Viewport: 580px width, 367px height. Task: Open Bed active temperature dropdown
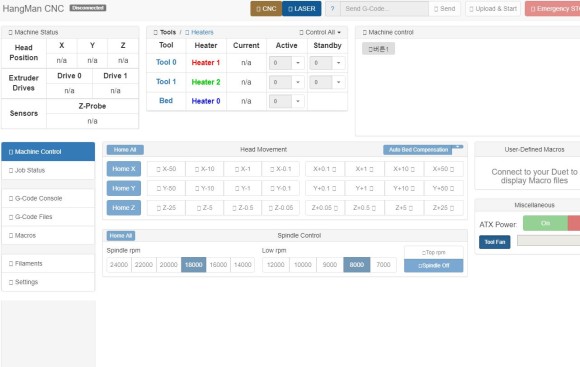click(298, 101)
